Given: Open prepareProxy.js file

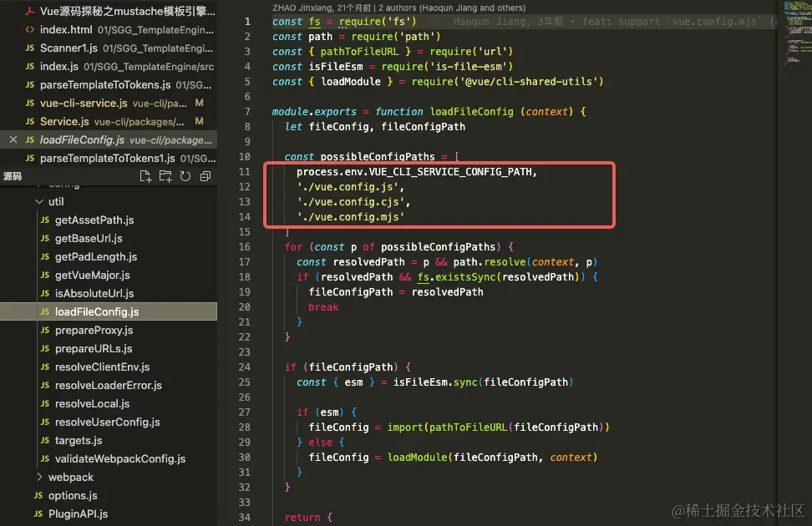Looking at the screenshot, I should 94,331.
